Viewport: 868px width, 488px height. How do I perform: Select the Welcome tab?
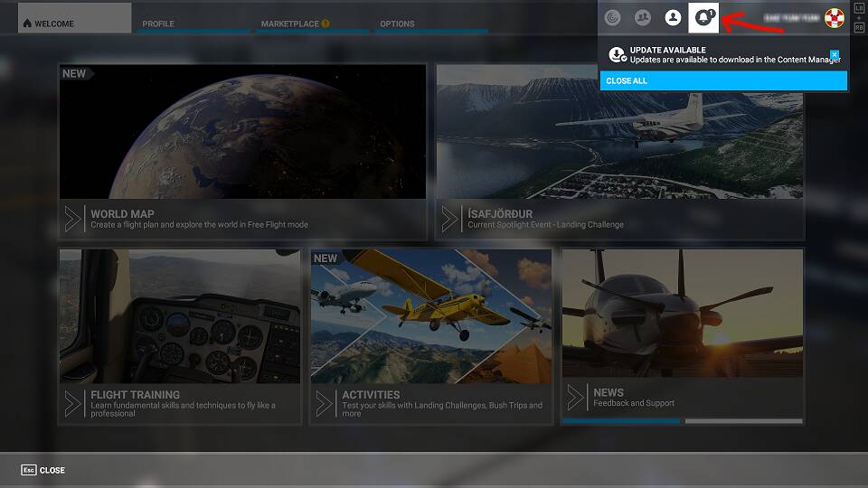coord(75,18)
